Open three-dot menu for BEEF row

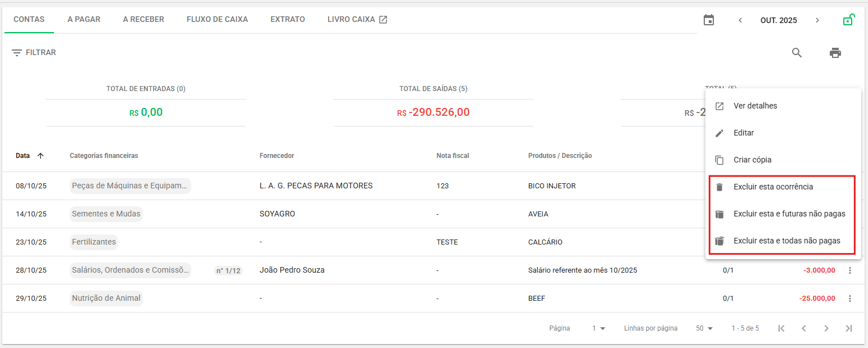click(x=849, y=299)
